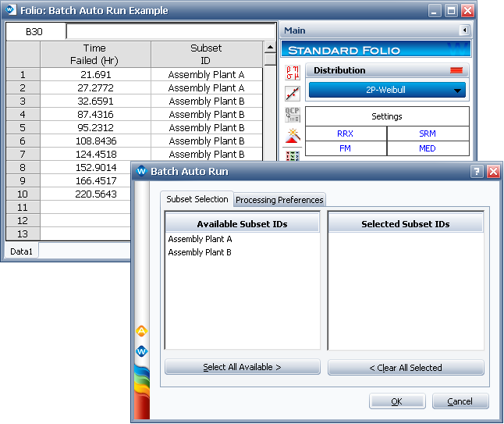This screenshot has width=504, height=424.
Task: Click OK in Batch Auto Run dialog
Action: [x=397, y=401]
